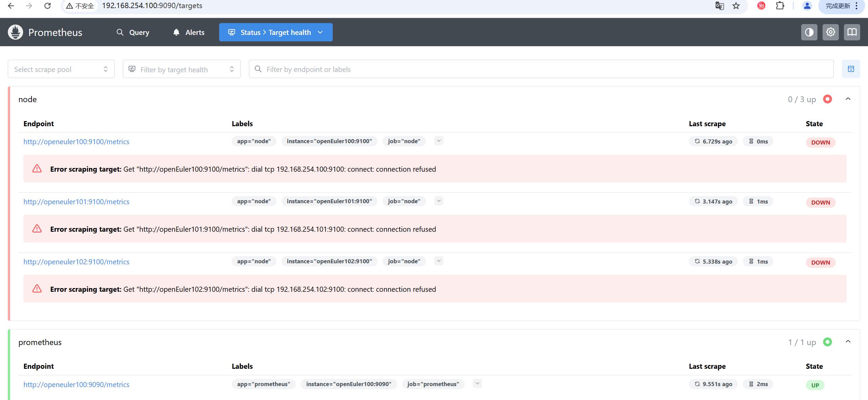This screenshot has width=868, height=400.
Task: Focus Filter by endpoint or labels field
Action: click(x=541, y=69)
